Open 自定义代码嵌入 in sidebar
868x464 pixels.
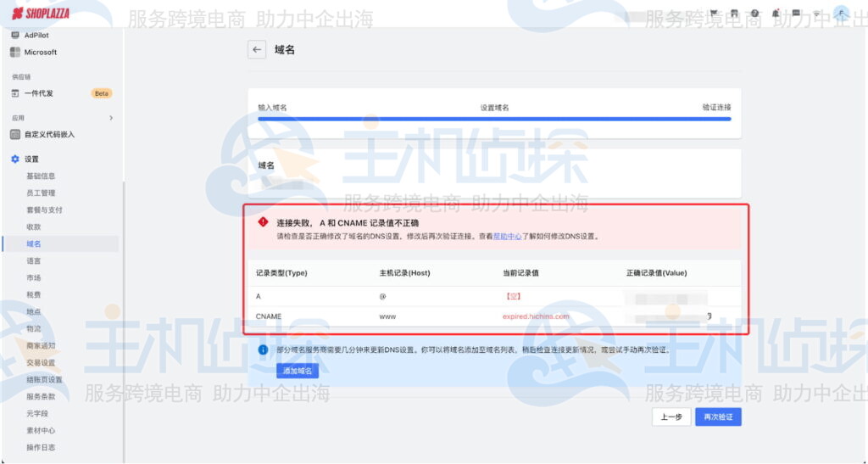[49, 135]
